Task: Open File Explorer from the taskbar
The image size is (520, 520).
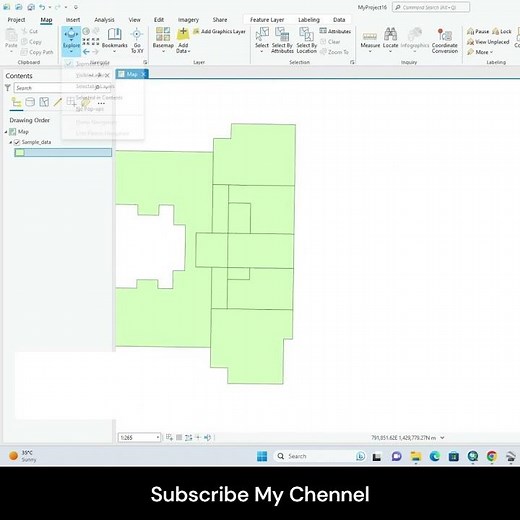Action: pos(415,456)
